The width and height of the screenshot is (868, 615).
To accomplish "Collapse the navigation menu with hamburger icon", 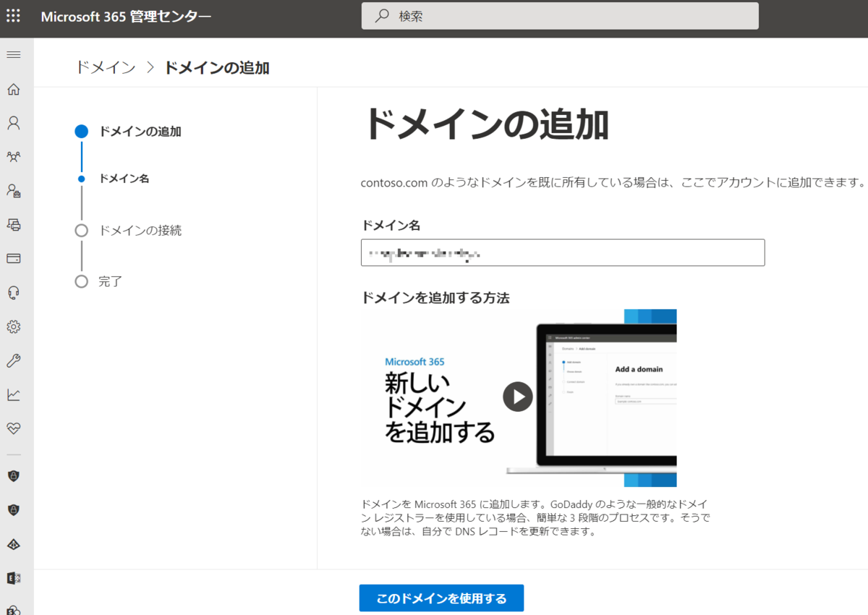I will (14, 55).
